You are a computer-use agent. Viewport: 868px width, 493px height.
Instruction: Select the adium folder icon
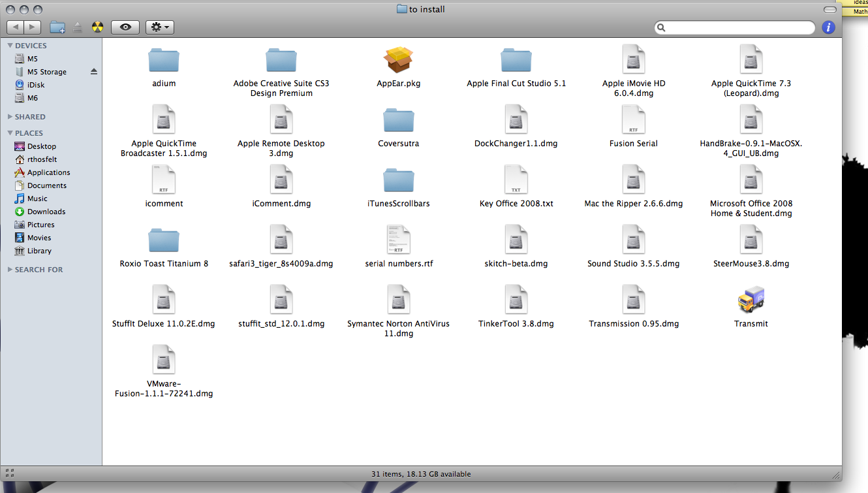(x=164, y=60)
